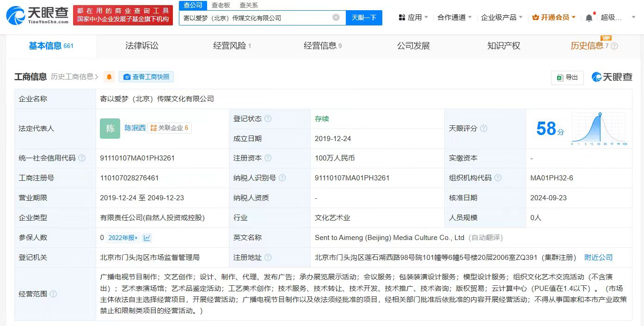This screenshot has height=326, width=644.
Task: Click help icon beside 历史信息 tab
Action: pos(614,46)
